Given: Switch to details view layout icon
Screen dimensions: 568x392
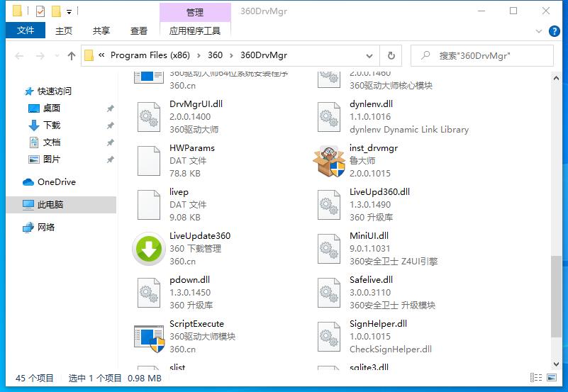Looking at the screenshot, I should point(536,378).
